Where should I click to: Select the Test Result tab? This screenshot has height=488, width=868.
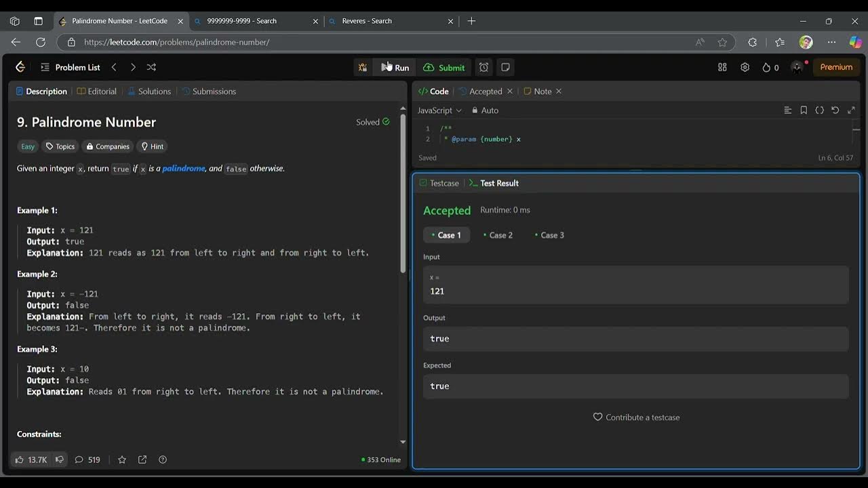(x=494, y=183)
